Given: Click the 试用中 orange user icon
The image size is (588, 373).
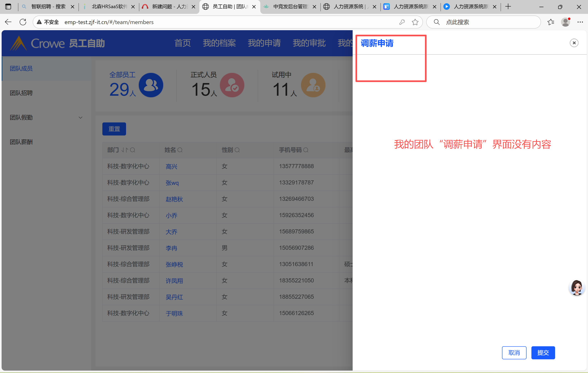Looking at the screenshot, I should pos(313,85).
